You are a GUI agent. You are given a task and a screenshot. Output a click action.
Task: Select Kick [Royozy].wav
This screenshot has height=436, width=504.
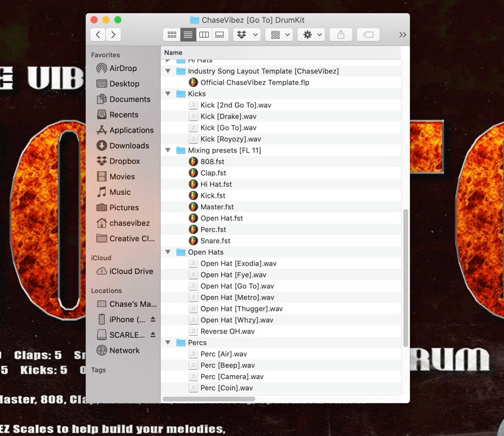click(x=281, y=139)
